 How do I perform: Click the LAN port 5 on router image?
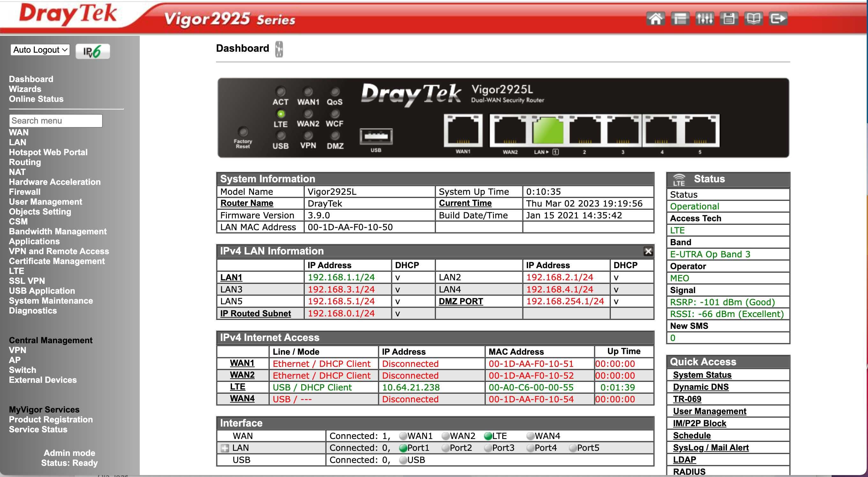[x=700, y=130]
